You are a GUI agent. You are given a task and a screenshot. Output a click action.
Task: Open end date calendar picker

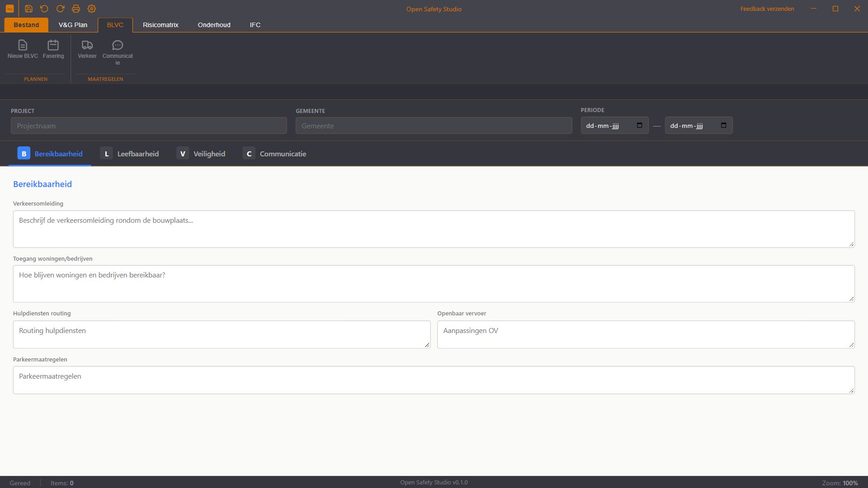coord(723,125)
